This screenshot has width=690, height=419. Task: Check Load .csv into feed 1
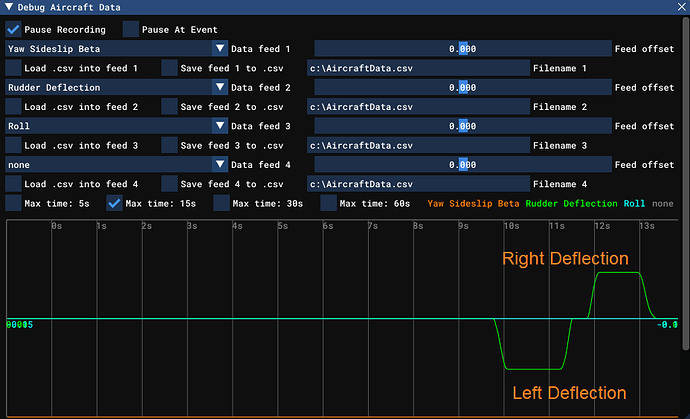[14, 68]
